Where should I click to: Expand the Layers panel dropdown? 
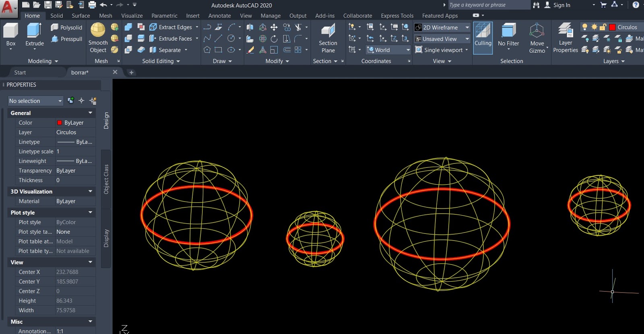(614, 61)
